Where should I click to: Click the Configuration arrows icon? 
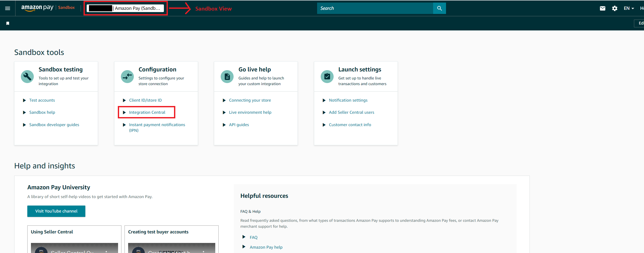[127, 76]
